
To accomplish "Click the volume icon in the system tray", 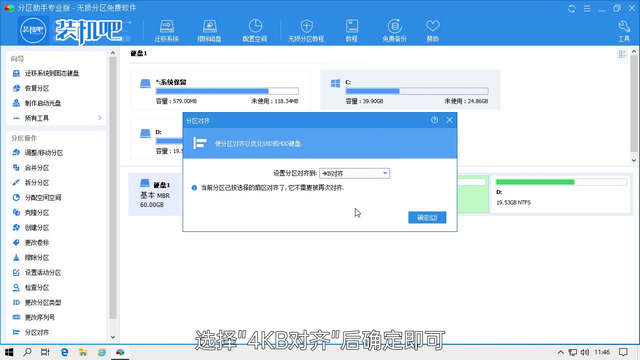I will tap(584, 352).
